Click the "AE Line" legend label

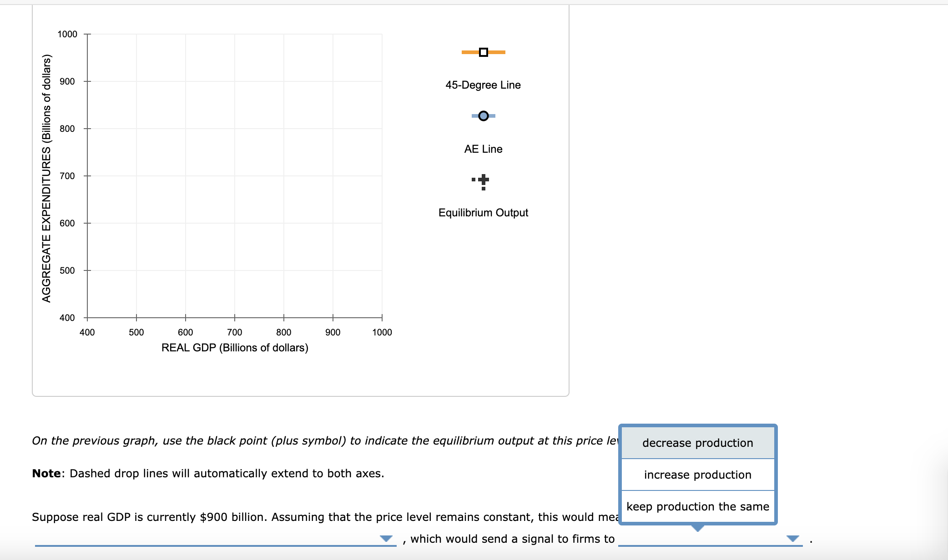[483, 149]
